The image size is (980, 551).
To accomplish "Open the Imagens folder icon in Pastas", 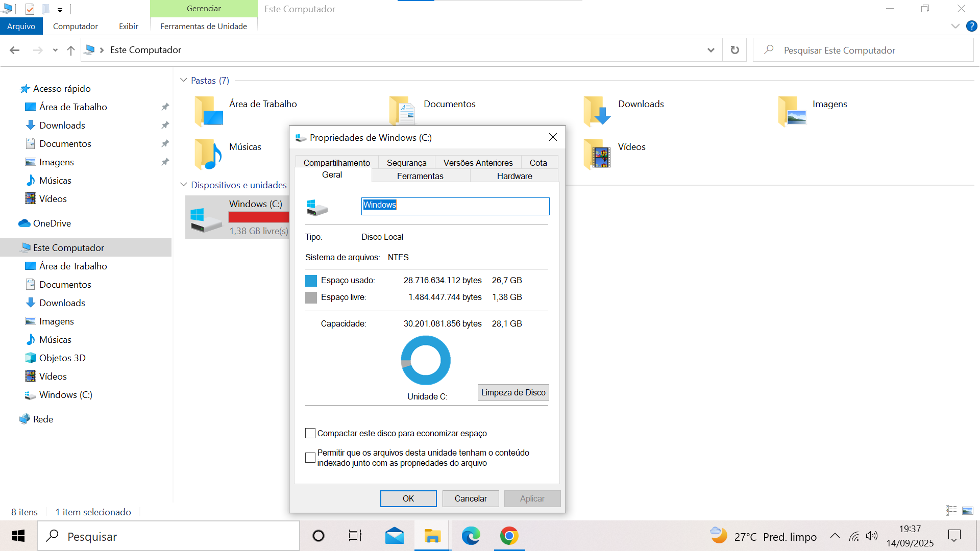I will [x=792, y=111].
